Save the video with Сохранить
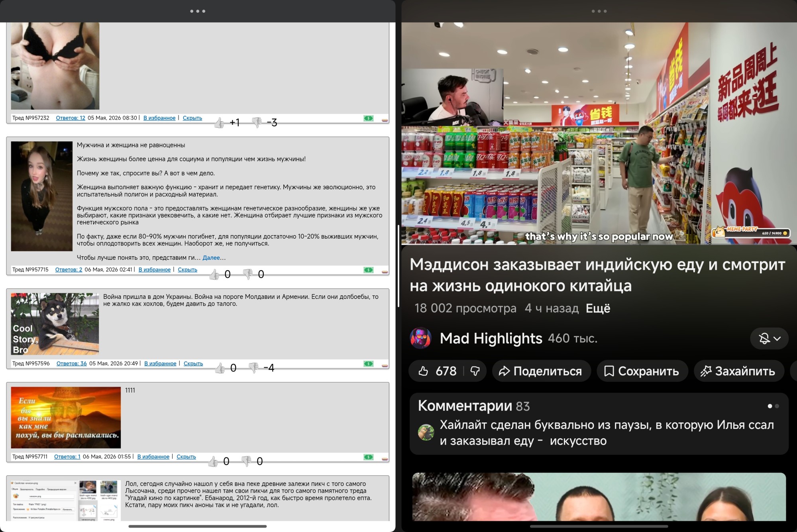 point(642,371)
